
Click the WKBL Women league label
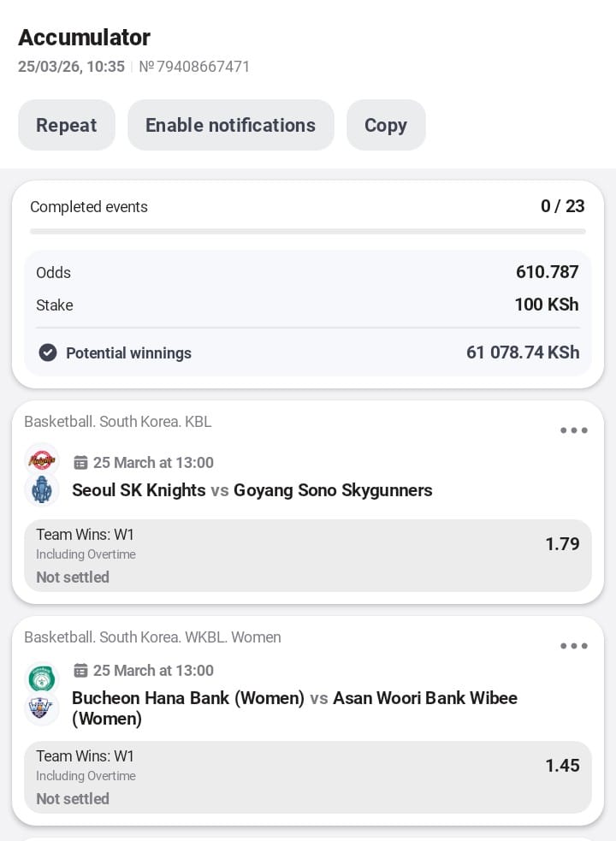[152, 637]
